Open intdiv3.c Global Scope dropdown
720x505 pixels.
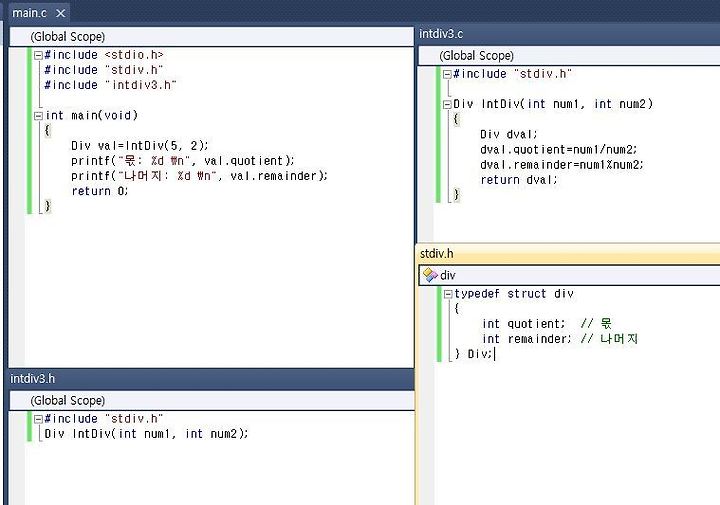(569, 56)
